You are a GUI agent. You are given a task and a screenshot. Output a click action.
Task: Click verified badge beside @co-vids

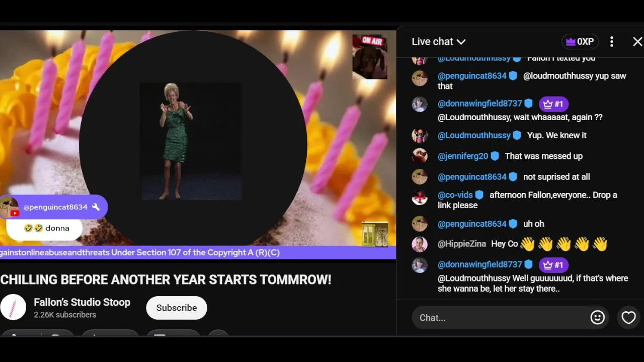pyautogui.click(x=479, y=195)
